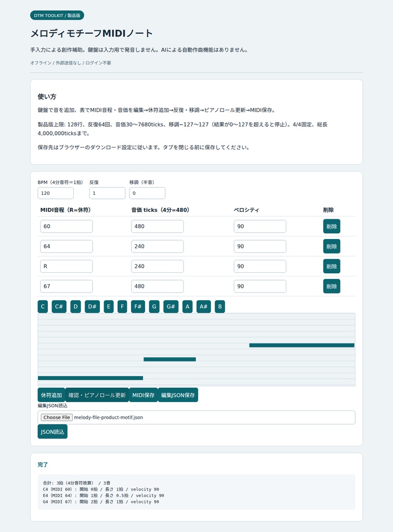Screen dimensions: 393x532
Task: Click 確認・ピアノロール更新 button
Action: (x=97, y=395)
